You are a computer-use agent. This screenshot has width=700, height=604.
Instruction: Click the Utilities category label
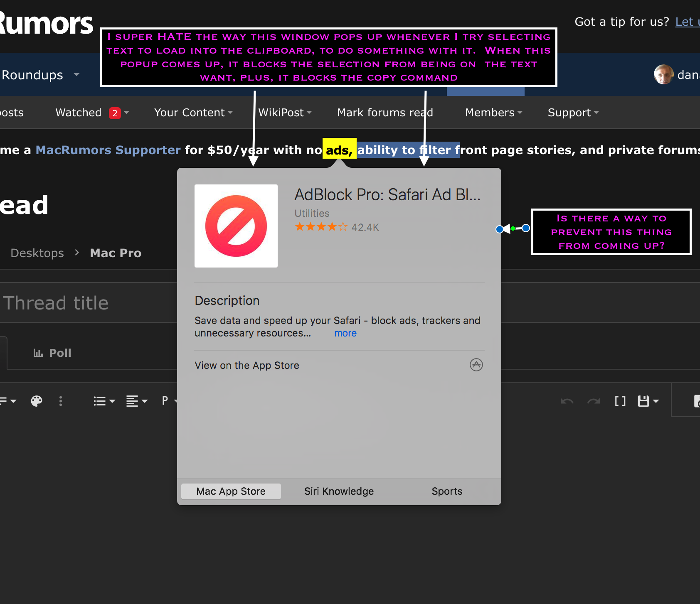tap(312, 214)
